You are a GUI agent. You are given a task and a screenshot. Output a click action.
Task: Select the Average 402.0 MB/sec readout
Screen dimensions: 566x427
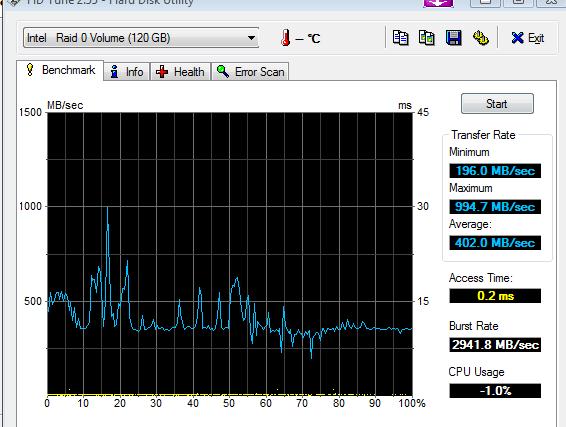(495, 243)
